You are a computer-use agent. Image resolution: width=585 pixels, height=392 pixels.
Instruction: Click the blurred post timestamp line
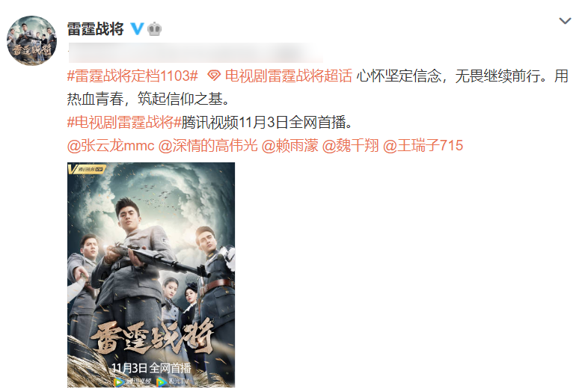(x=196, y=52)
